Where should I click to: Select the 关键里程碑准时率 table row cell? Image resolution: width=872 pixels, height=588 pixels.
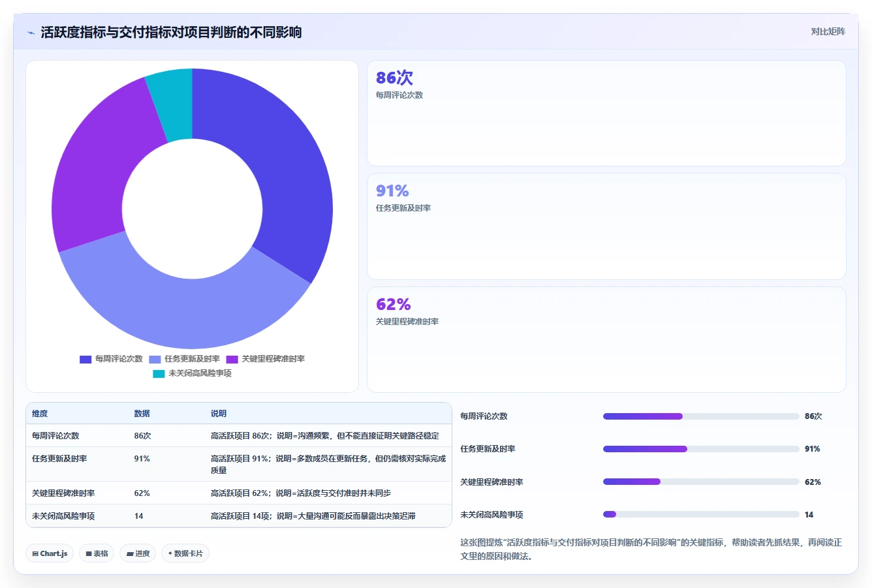coord(63,493)
